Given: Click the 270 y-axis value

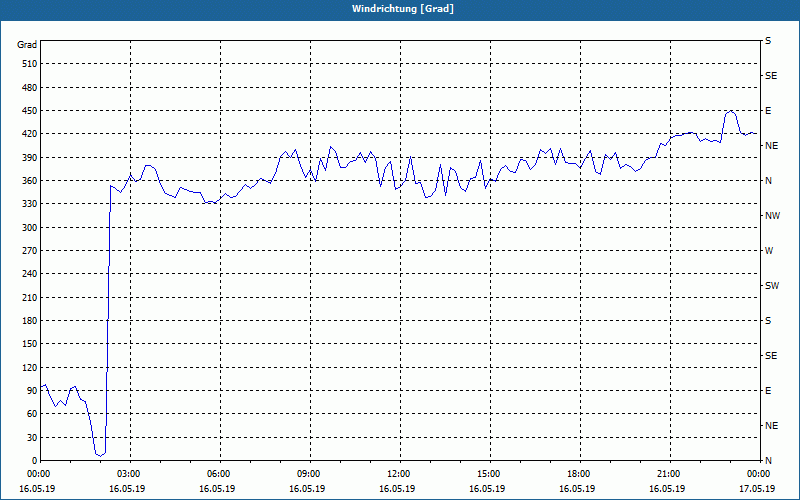Looking at the screenshot, I should (30, 251).
